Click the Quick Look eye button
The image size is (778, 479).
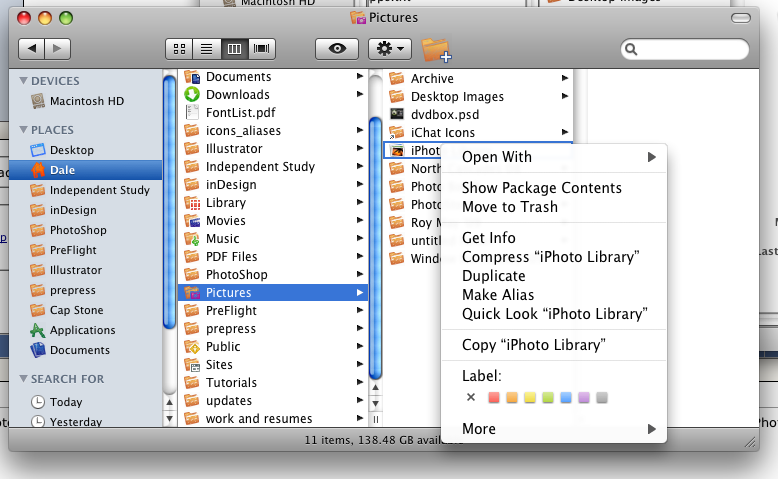click(x=337, y=49)
